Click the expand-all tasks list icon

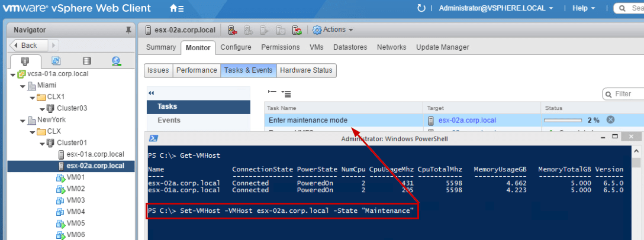[x=286, y=94]
